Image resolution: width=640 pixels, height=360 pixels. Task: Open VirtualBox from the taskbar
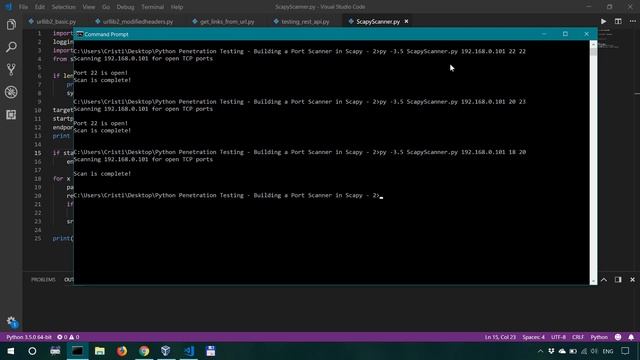point(166,351)
